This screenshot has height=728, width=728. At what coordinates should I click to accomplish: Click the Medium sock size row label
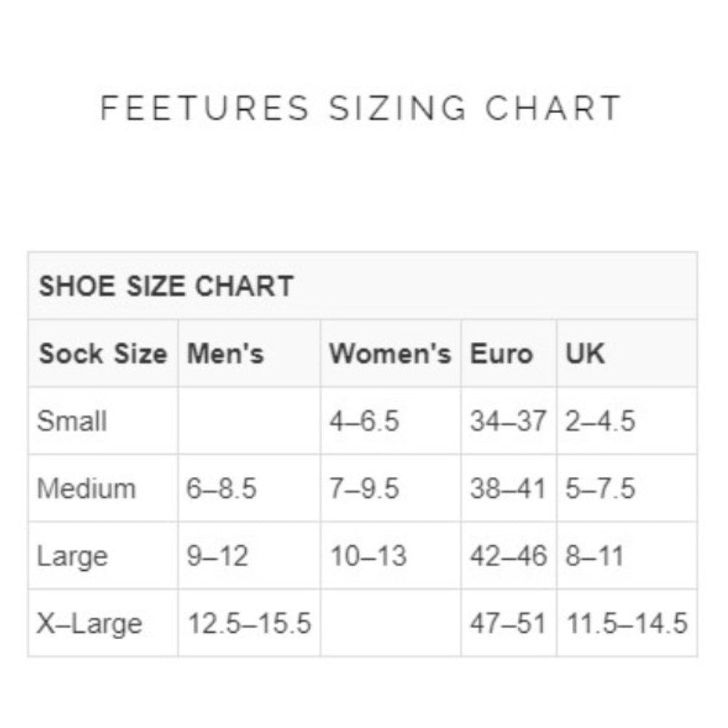click(87, 488)
